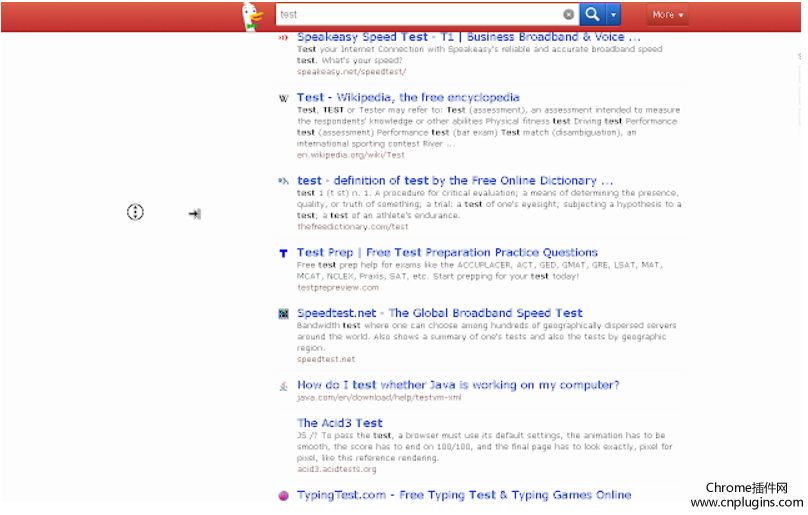
Task: Open Test - Wikipedia result link
Action: 408,97
